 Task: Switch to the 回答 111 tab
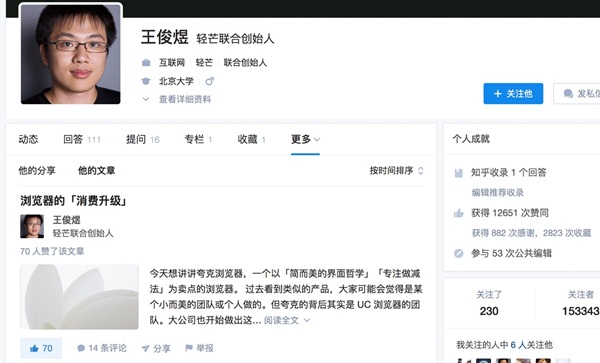click(x=82, y=139)
